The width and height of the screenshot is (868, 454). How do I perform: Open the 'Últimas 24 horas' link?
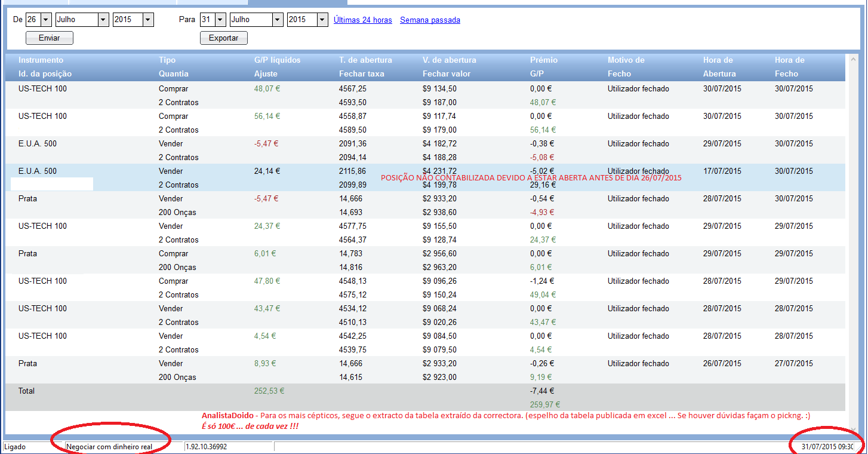(x=362, y=20)
